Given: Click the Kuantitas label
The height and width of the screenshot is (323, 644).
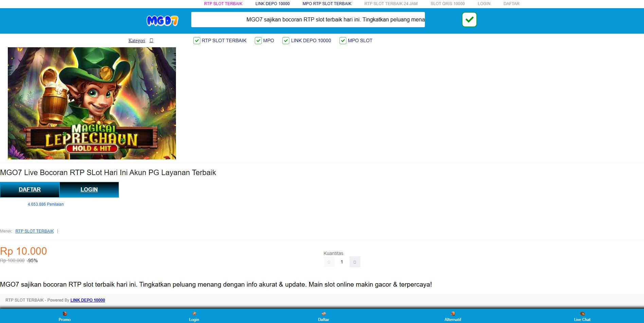Looking at the screenshot, I should coord(333,253).
